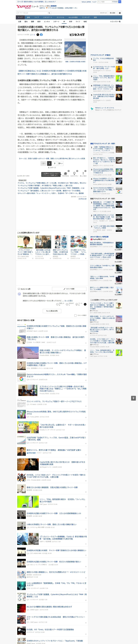138x644 pixels.
Task: Open the ワシントンホテル、ランサムウェア攻撃 article
Action: [x=54, y=402]
